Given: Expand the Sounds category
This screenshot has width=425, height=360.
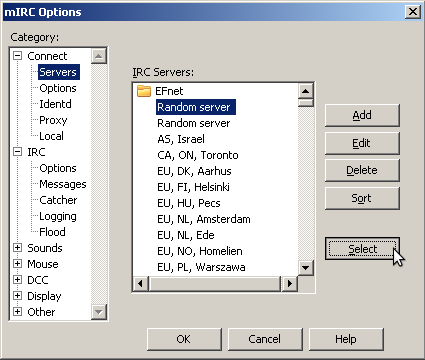Looking at the screenshot, I should (x=17, y=248).
